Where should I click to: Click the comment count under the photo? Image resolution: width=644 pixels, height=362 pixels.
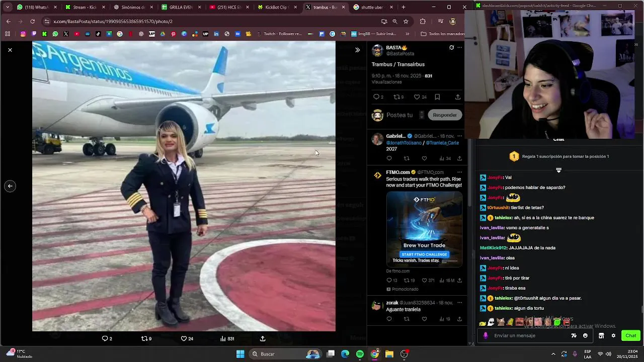tap(107, 339)
